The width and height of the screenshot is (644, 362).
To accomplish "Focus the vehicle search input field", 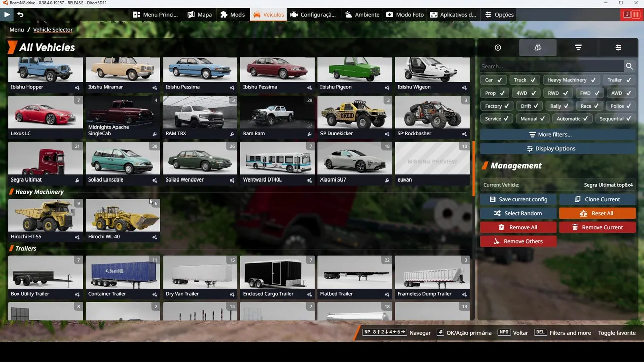I will coord(552,66).
